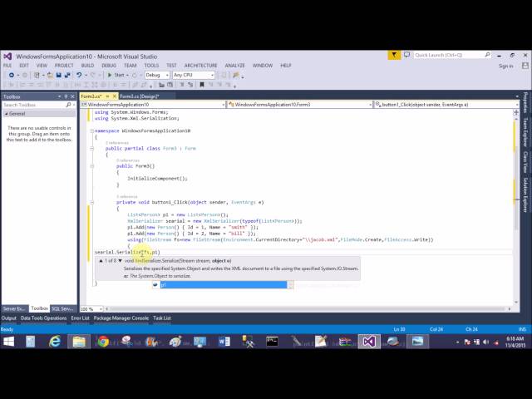Close the Toolbox panel
Viewport: 532px width, 399px height.
click(x=72, y=96)
